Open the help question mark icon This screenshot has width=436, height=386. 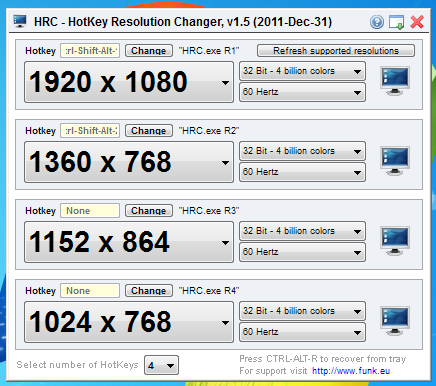(x=377, y=22)
